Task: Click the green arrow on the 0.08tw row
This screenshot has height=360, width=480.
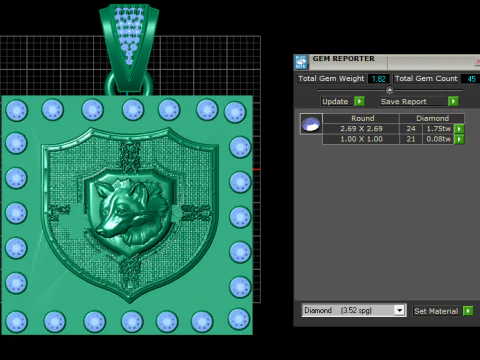Action: [x=459, y=139]
